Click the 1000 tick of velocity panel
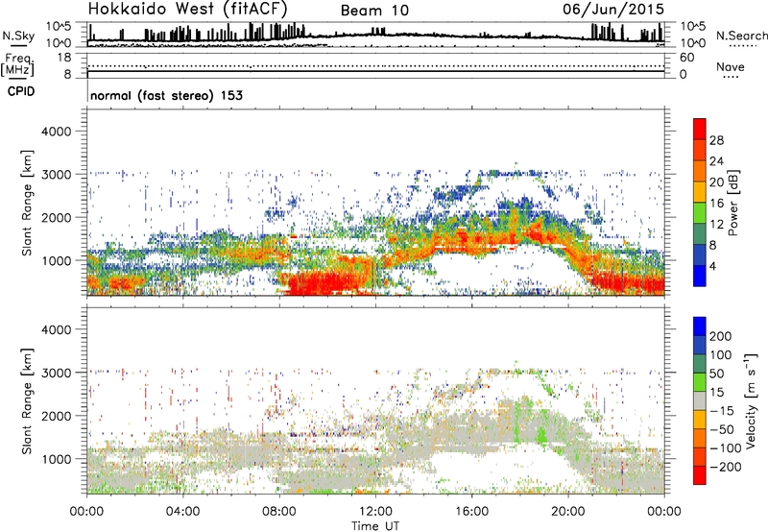This screenshot has height=532, width=768. coord(56,459)
